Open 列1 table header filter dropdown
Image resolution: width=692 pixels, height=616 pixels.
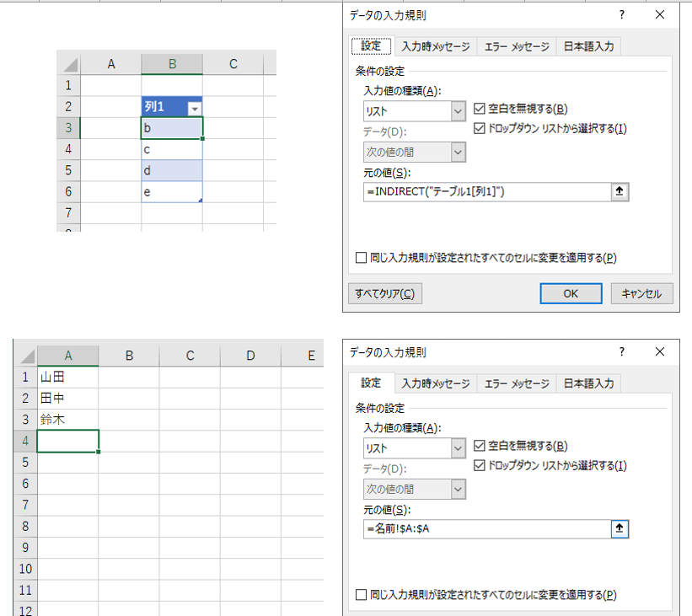click(x=195, y=108)
